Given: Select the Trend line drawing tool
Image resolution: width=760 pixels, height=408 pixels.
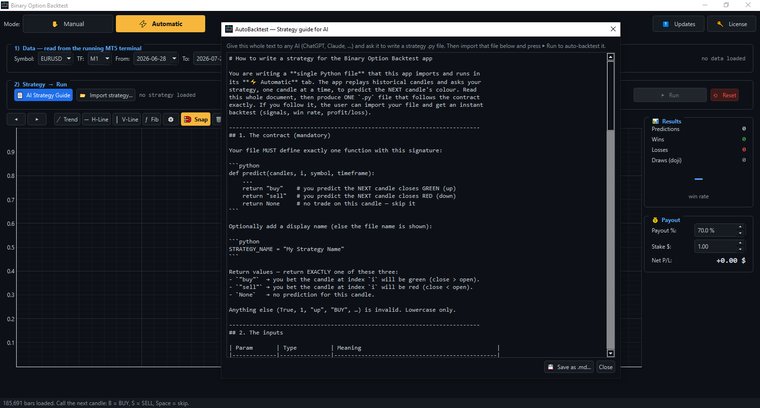Looking at the screenshot, I should pos(67,119).
